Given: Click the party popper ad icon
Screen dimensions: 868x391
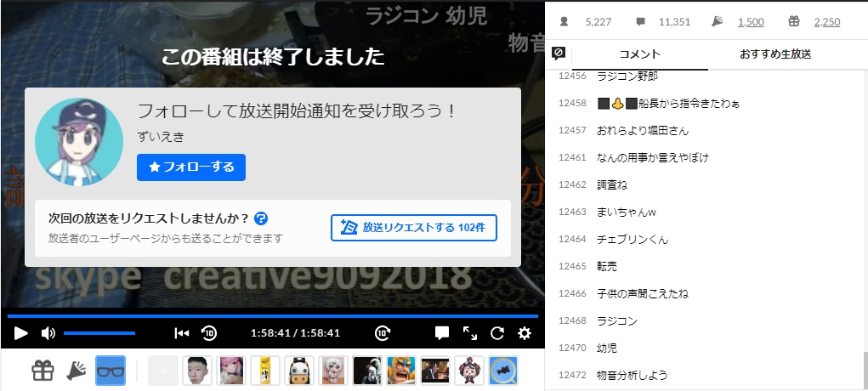Looking at the screenshot, I should [77, 371].
